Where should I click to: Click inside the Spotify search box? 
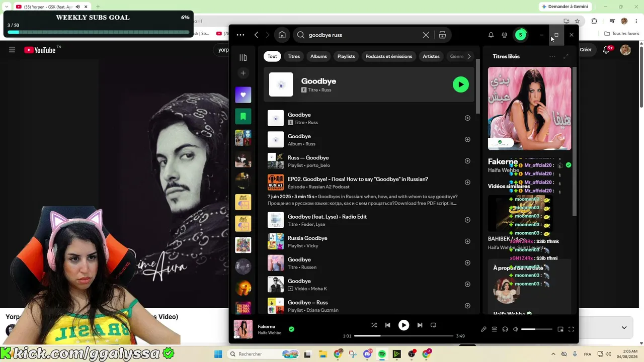point(362,35)
